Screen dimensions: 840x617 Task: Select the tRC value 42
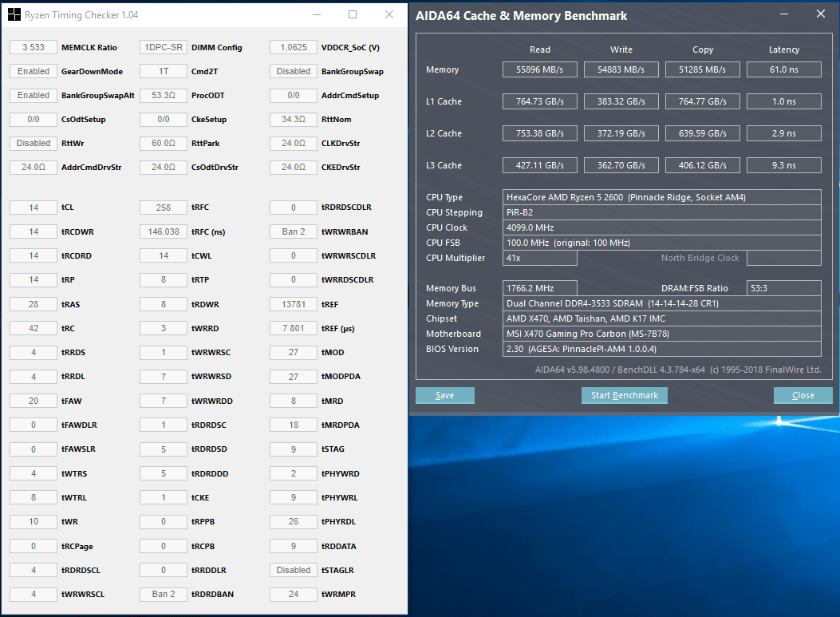coord(34,328)
